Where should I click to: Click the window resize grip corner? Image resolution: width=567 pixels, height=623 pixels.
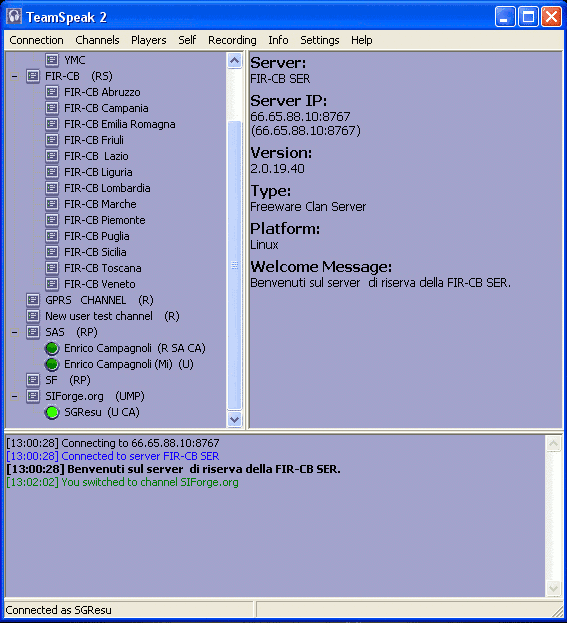pos(558,611)
